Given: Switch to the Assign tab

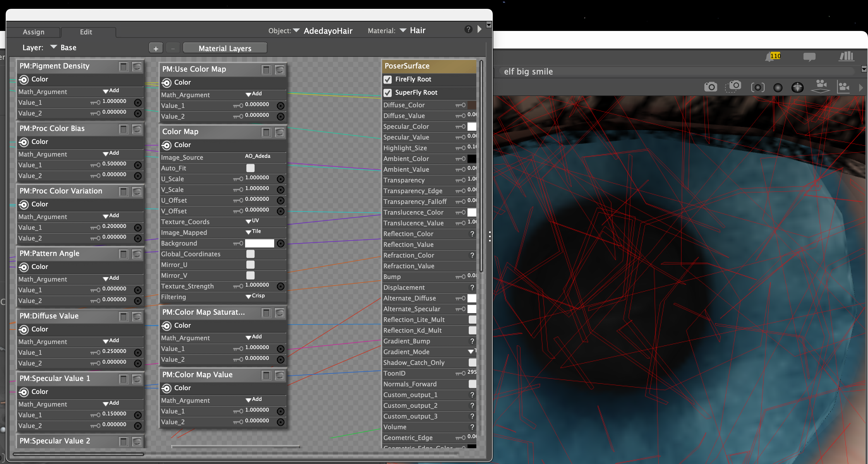Looking at the screenshot, I should 33,32.
